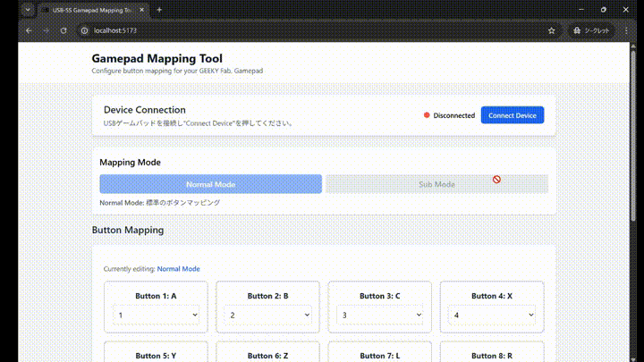
Task: Click the Button 7: L card label
Action: click(x=380, y=356)
